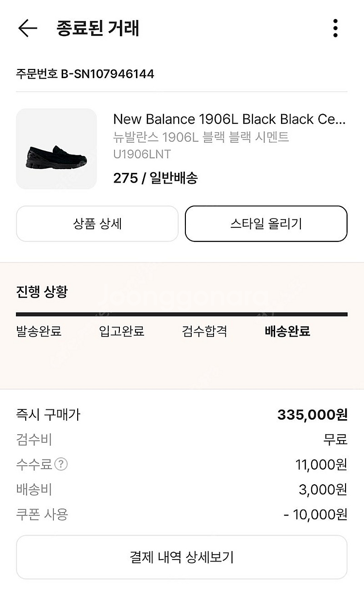Tap the Korean product name 뉴발란스 1906L
The width and height of the screenshot is (364, 595).
click(201, 137)
